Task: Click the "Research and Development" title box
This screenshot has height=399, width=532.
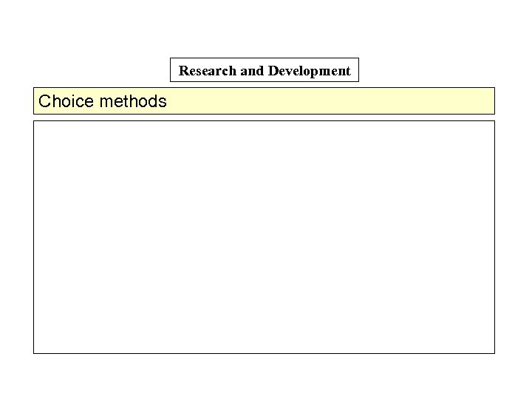Action: coord(265,70)
